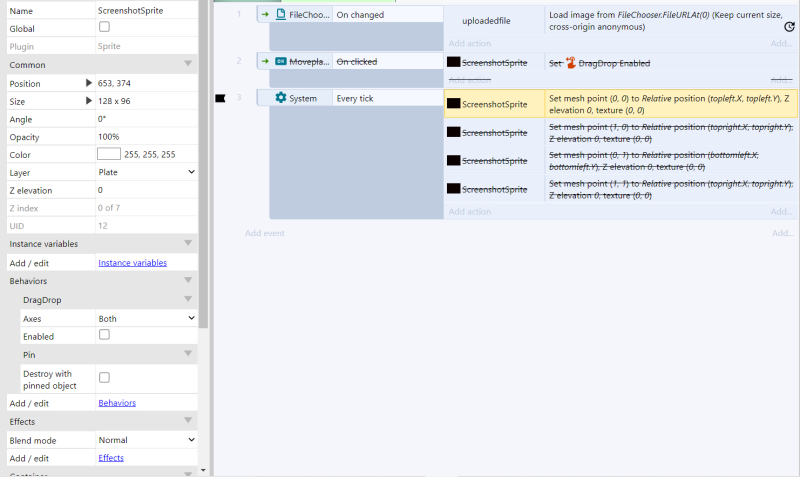Expand the Size property arrow
The image size is (800, 477).
tap(88, 101)
